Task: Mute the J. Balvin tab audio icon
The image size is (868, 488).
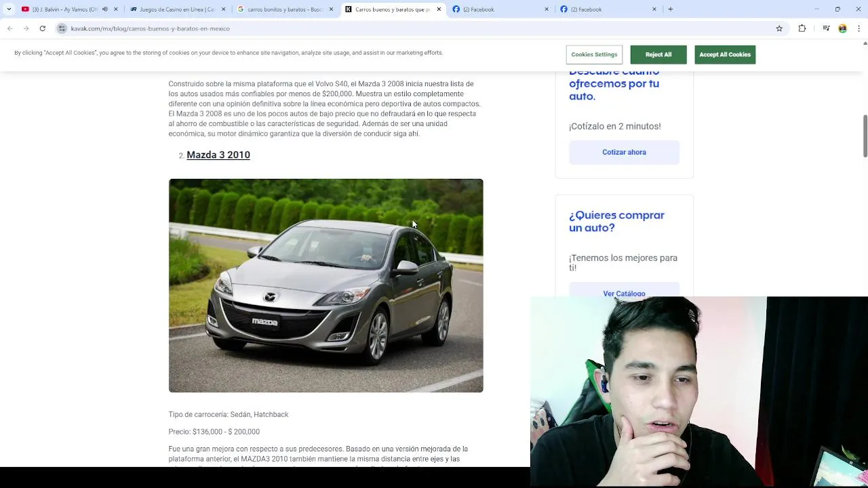Action: coord(104,9)
